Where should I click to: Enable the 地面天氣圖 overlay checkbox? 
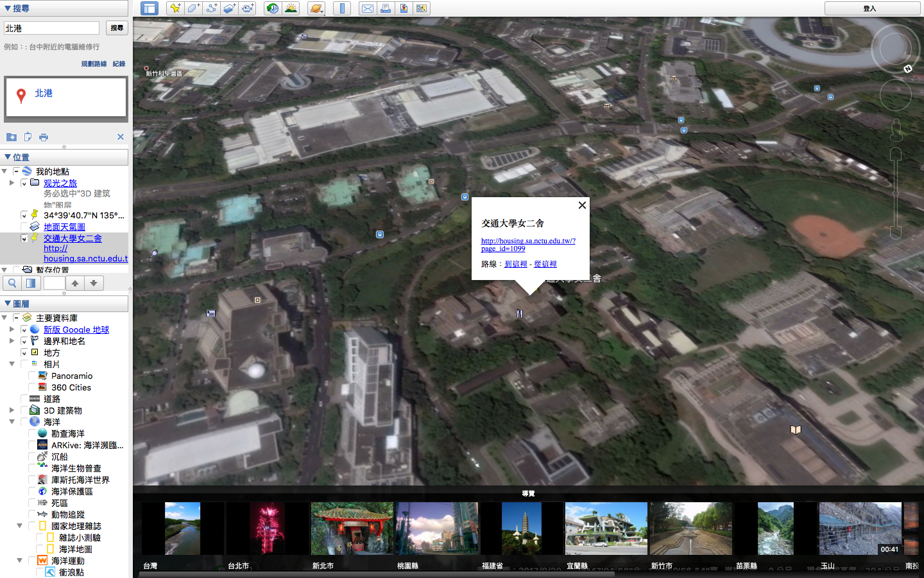click(24, 227)
